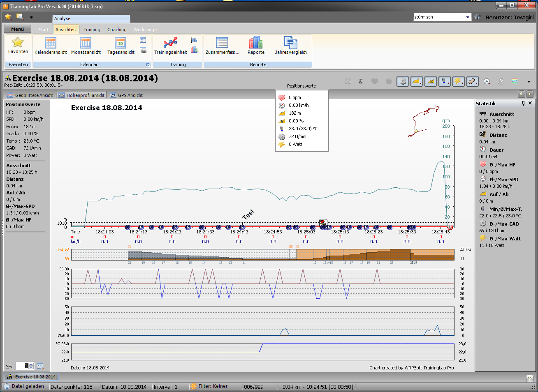This screenshot has height=392, width=538.
Task: Click greyed speed circle toolbar icon
Action: tap(389, 81)
